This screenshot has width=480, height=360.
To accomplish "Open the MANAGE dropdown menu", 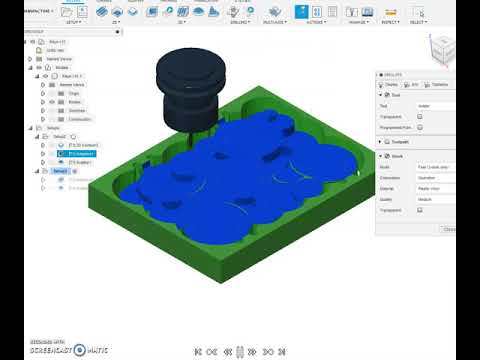I will tap(359, 22).
